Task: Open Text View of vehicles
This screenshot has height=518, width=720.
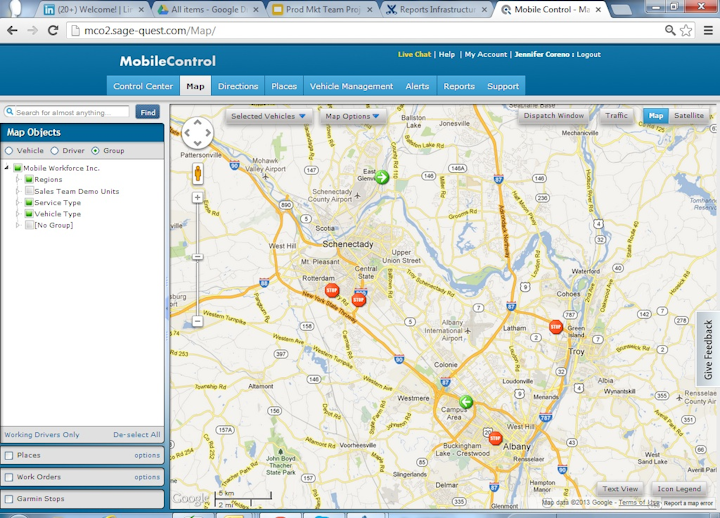Action: (620, 489)
